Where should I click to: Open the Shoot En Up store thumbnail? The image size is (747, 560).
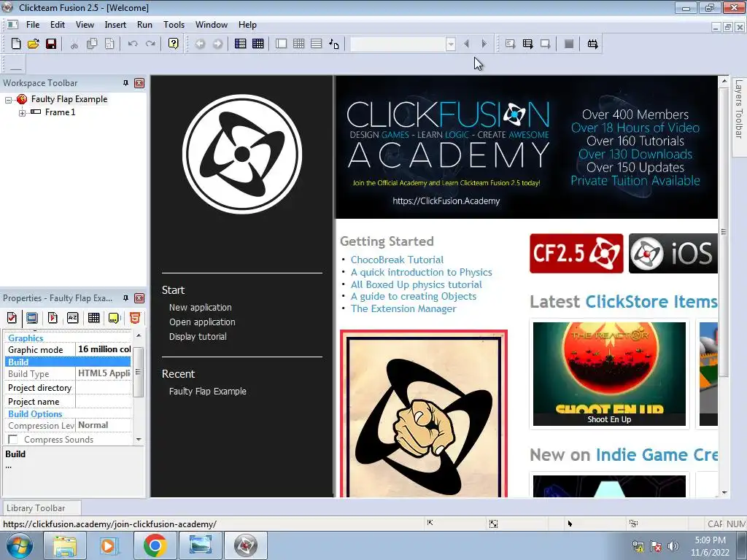[x=609, y=374]
